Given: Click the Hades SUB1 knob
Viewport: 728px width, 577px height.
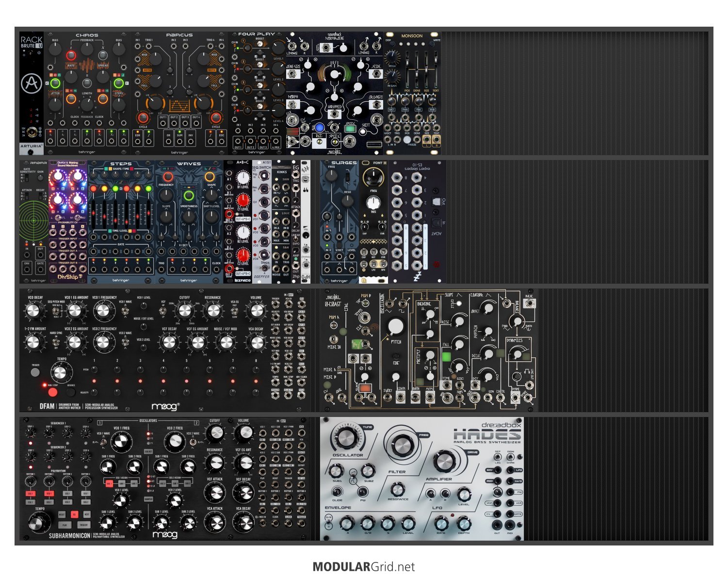Looking at the screenshot, I should click(x=337, y=471).
